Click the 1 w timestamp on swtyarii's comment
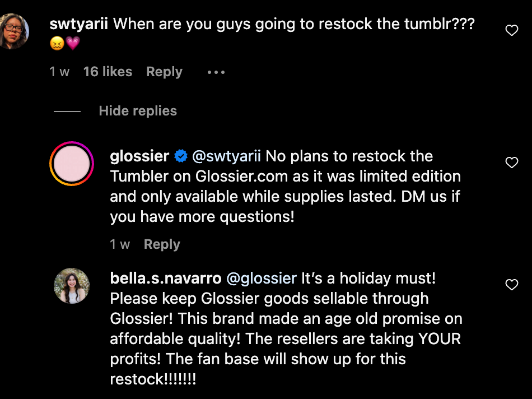 (x=59, y=72)
